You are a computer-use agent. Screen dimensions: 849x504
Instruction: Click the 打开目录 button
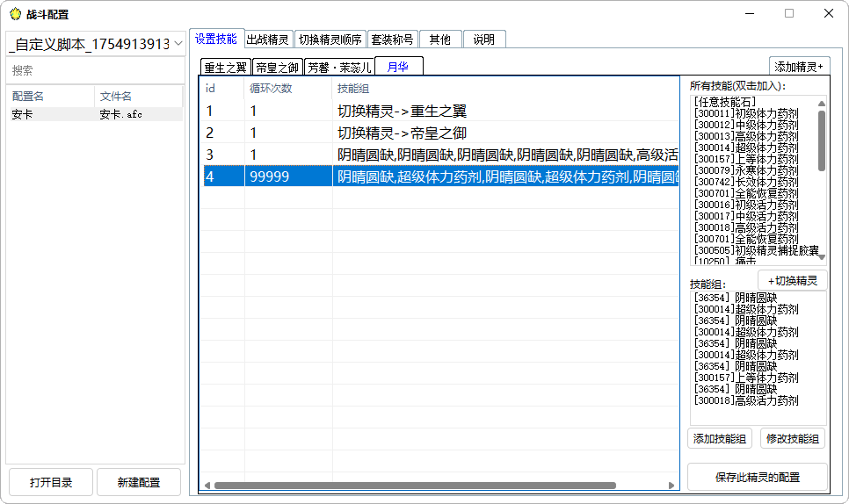point(51,482)
